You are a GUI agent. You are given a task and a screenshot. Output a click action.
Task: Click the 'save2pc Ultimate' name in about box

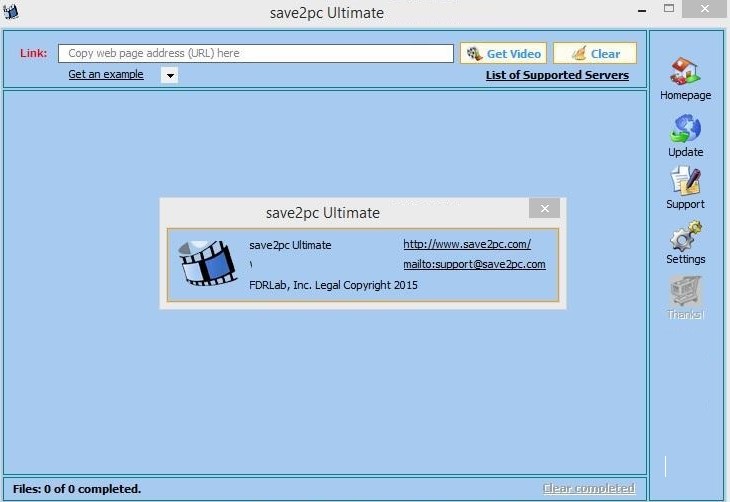tap(290, 245)
